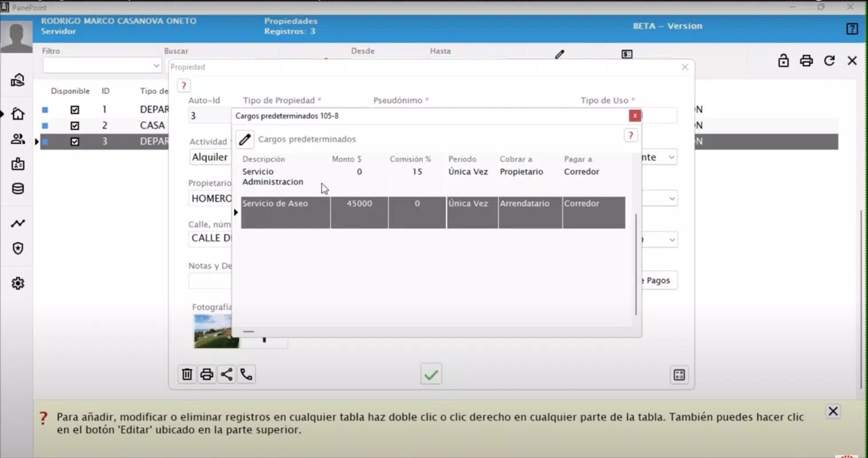Click the Auto-Id field showing 3
868x458 pixels.
209,116
